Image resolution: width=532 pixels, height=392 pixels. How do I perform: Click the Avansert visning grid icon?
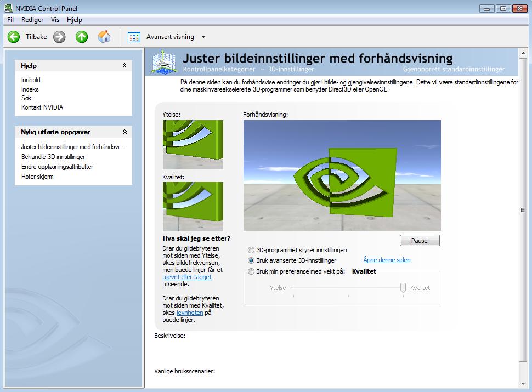pos(134,37)
